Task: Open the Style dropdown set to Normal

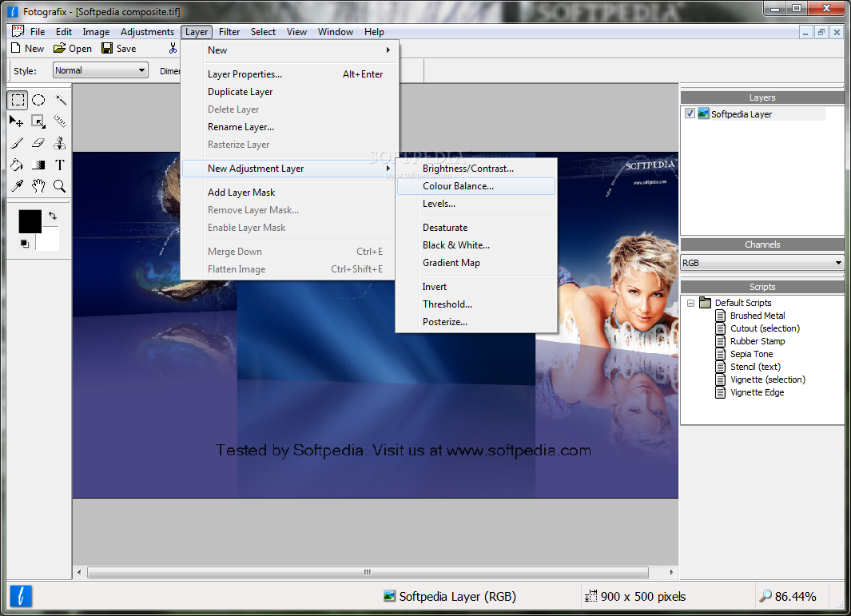Action: (101, 70)
